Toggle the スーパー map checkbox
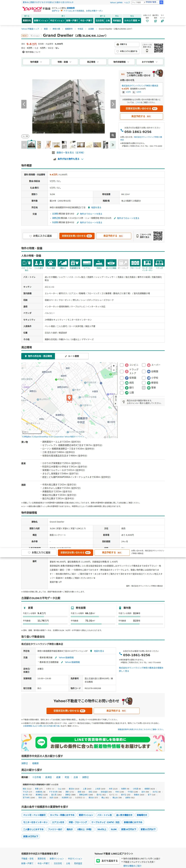The image size is (186, 868). tap(144, 365)
